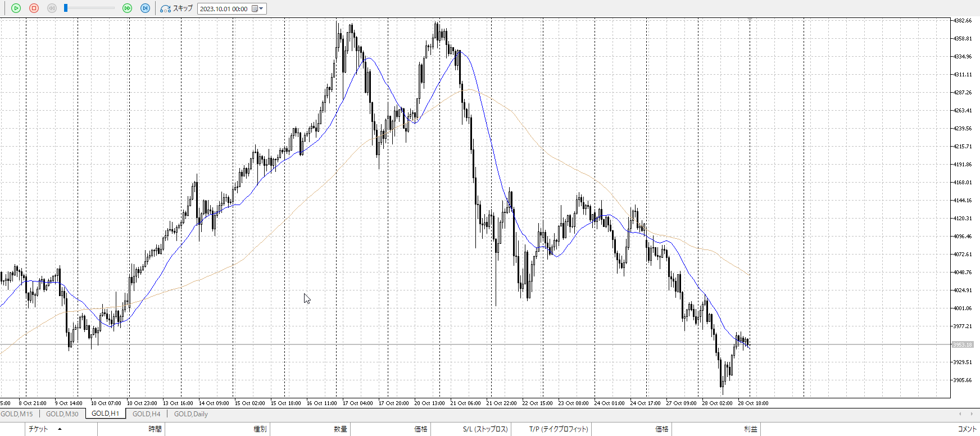Screen dimensions: 980x436
Task: Open the calendar dropdown for skip date
Action: click(257, 8)
